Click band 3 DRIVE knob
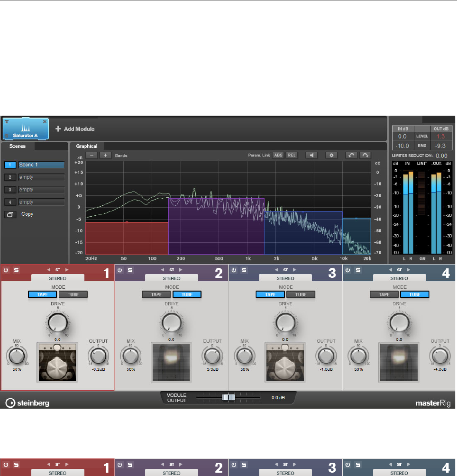Screen dimensions: 457x476 285,323
